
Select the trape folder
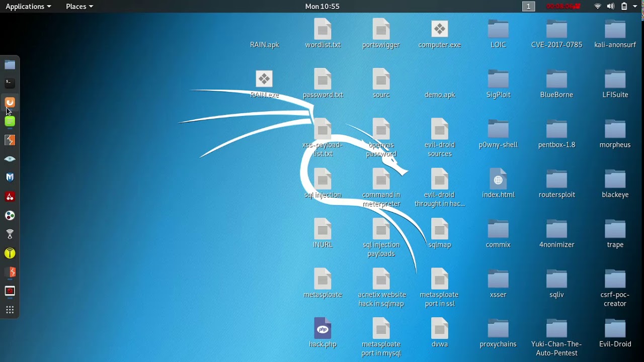point(615,234)
